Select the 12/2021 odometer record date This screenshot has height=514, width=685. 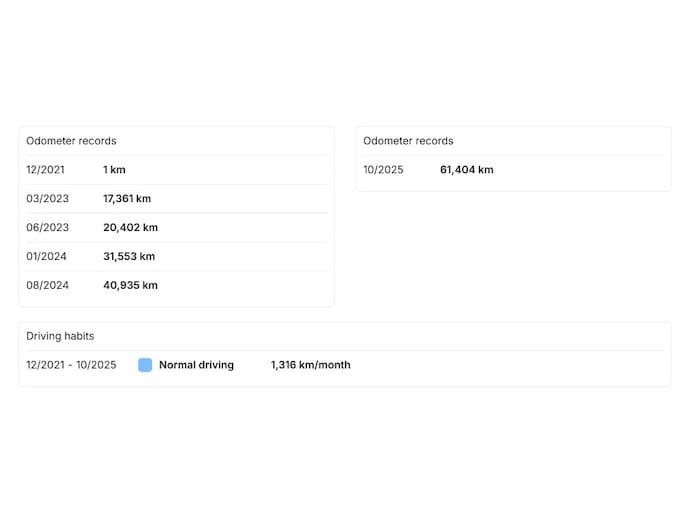coord(45,170)
